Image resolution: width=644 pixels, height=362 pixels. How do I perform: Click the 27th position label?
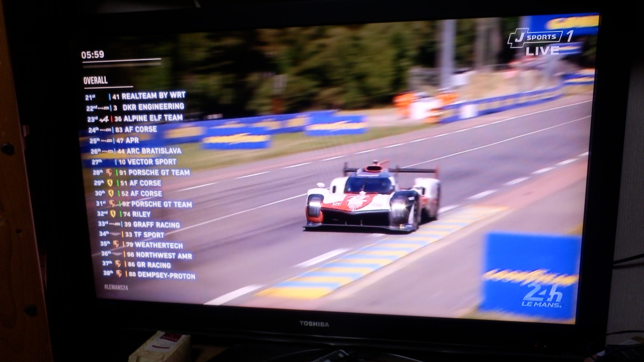coord(97,162)
